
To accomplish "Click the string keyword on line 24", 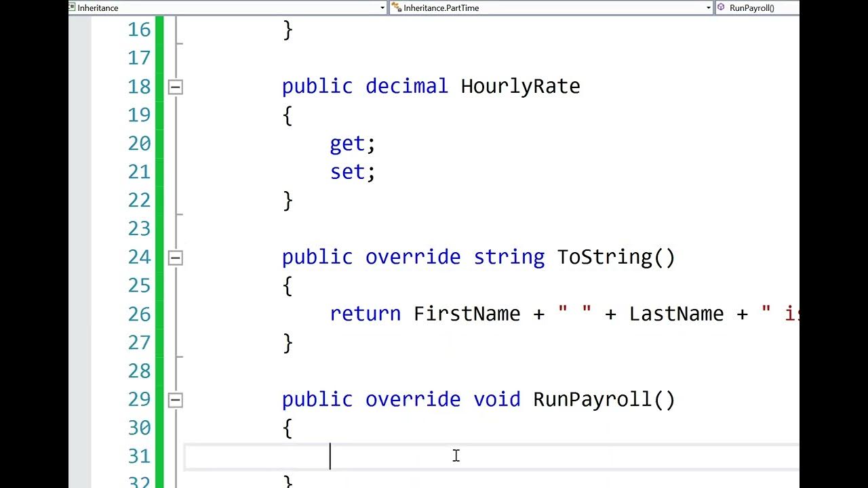I will point(509,258).
